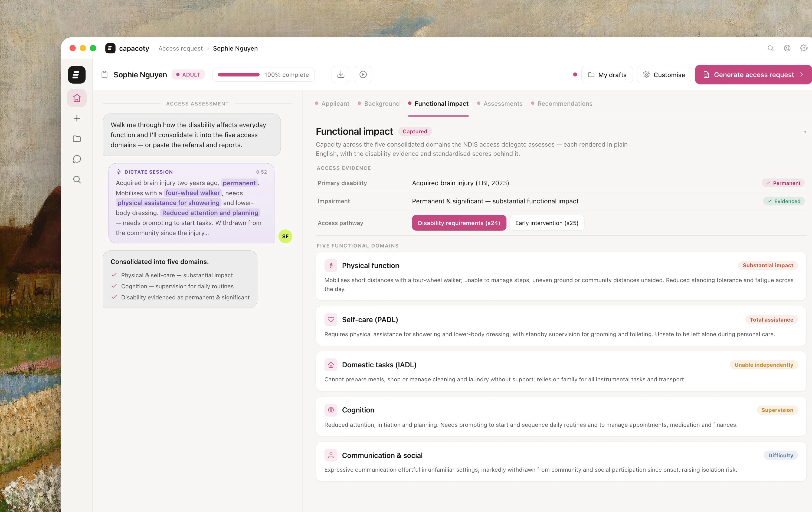Collapse the Functional impact section arrow
The width and height of the screenshot is (812, 512).
[x=805, y=132]
